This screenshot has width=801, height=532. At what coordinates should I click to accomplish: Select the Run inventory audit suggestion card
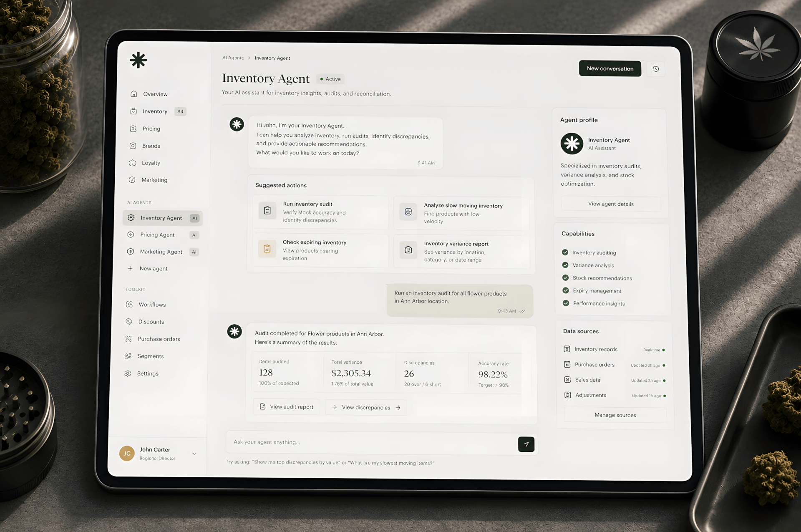(x=320, y=212)
